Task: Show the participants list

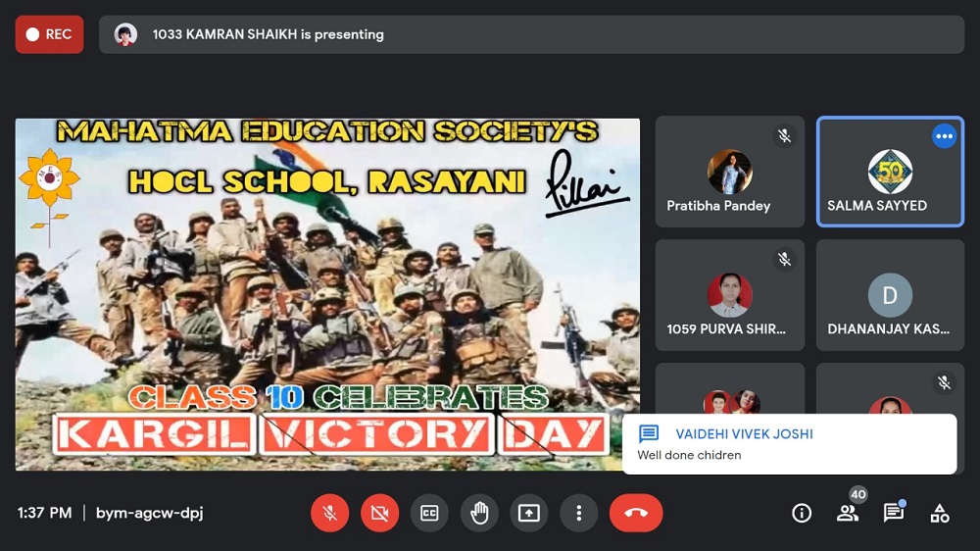Action: 848,513
